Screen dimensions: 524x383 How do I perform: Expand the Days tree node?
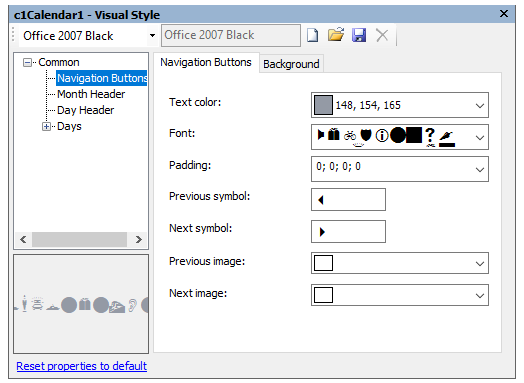(x=46, y=127)
